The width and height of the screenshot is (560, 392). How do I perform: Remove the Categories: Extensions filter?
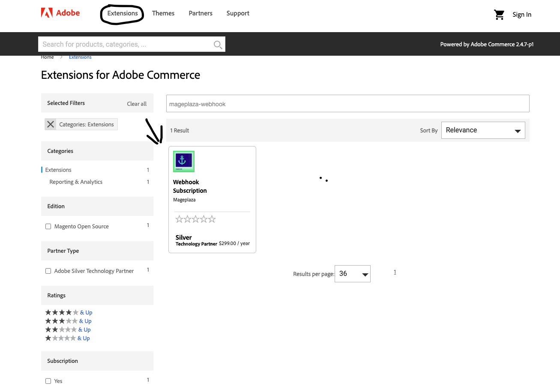[51, 124]
